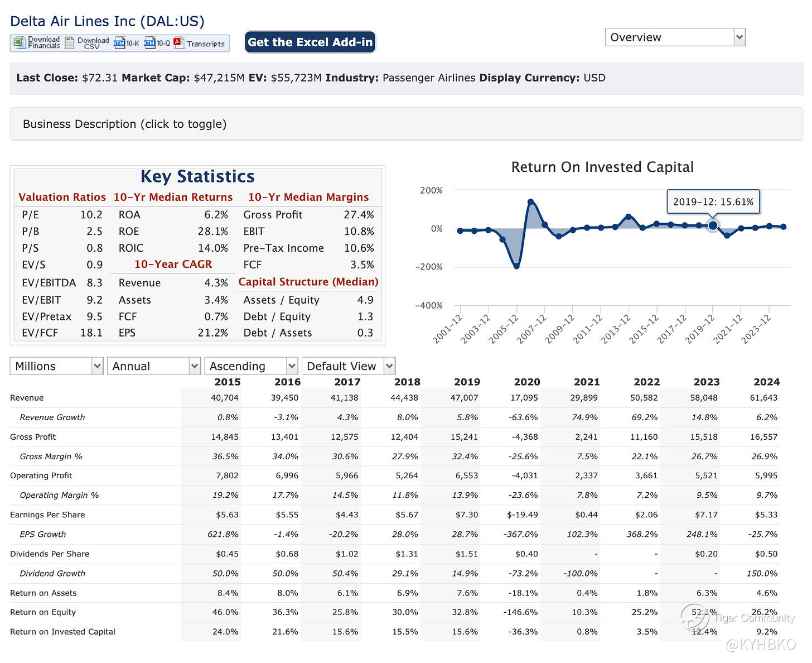Click the 2019-12 highlighted chart data point

coord(713,225)
